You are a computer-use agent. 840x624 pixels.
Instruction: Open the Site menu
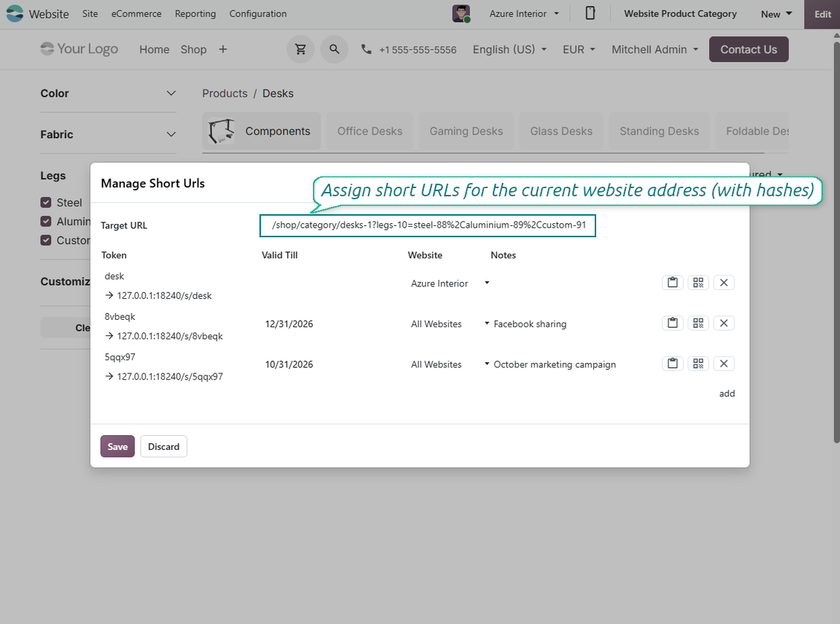tap(90, 13)
